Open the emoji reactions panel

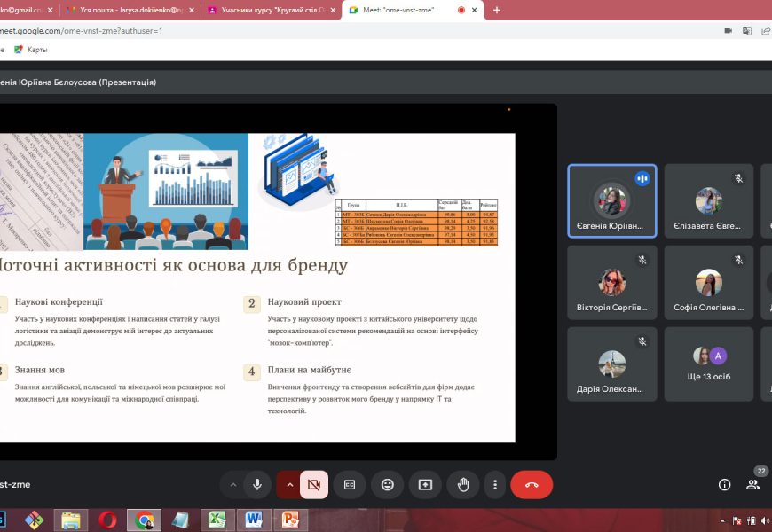[x=388, y=485]
